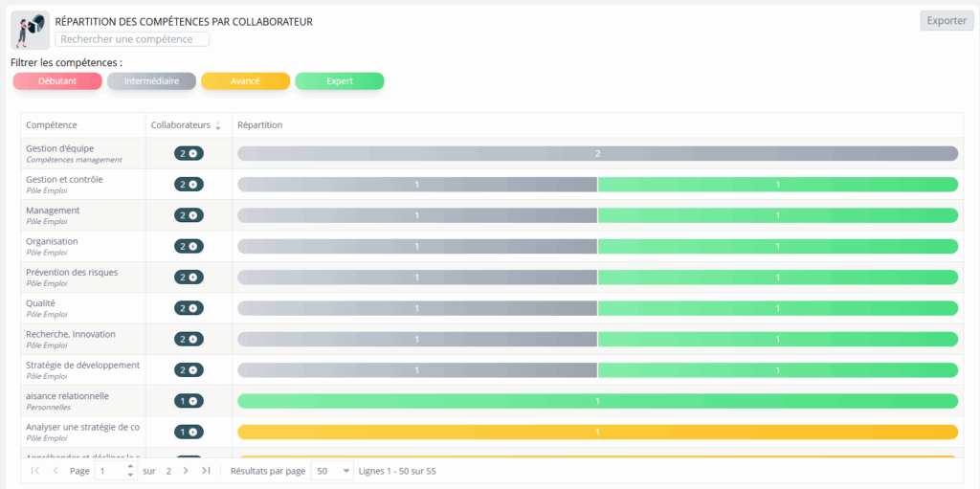Toggle the Avancé skill filter
The height and width of the screenshot is (489, 980).
click(246, 81)
